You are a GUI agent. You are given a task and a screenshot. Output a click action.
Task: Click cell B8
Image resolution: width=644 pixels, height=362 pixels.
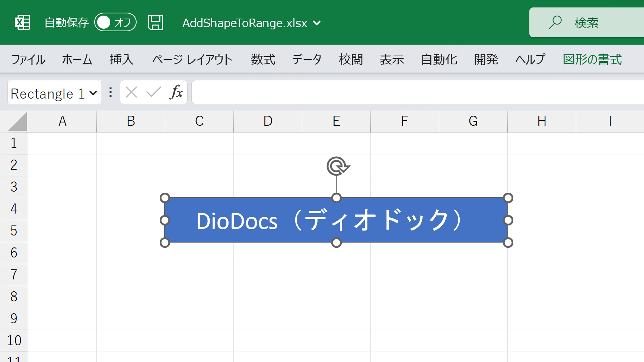131,297
